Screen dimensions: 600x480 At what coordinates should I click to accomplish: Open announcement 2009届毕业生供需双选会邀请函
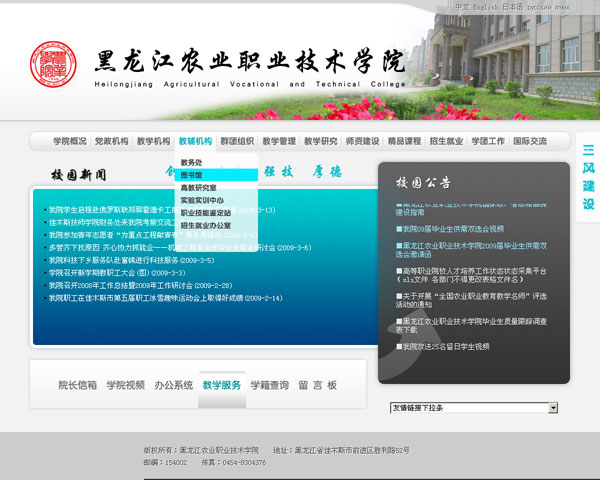471,250
